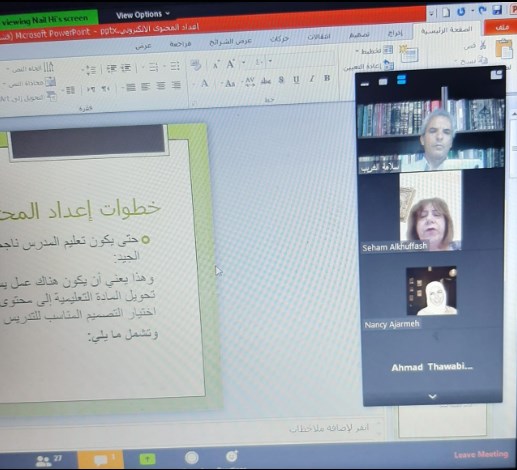Open the عرض (View) ribbon tab
The height and width of the screenshot is (470, 517).
coord(143,46)
